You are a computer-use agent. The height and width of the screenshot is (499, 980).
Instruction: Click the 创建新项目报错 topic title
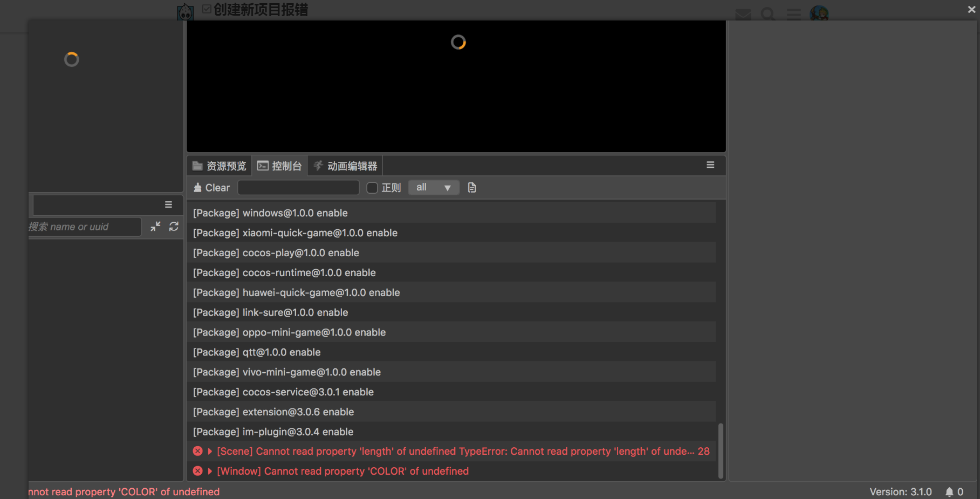[261, 10]
